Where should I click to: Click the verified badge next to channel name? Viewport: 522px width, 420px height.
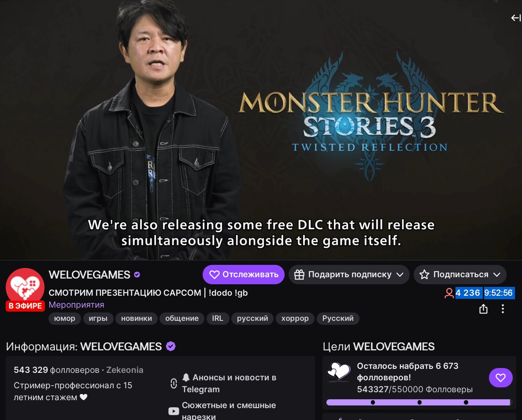[137, 275]
